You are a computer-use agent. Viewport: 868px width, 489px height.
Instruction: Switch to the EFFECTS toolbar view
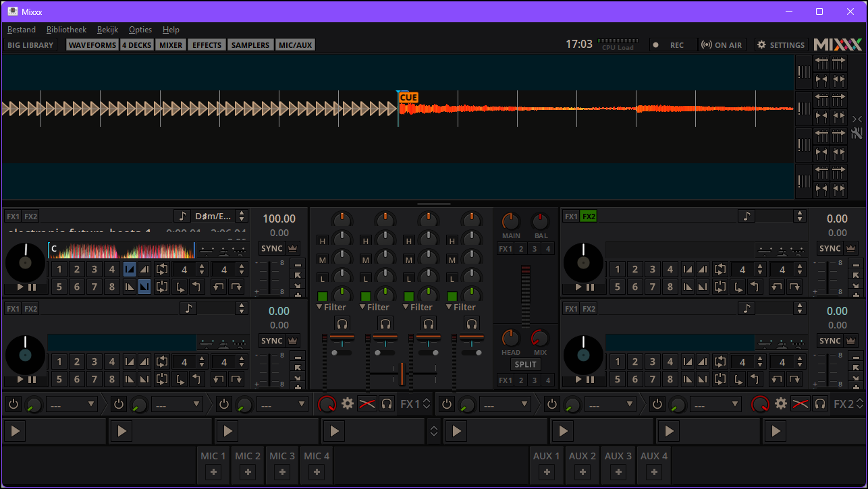click(x=206, y=45)
